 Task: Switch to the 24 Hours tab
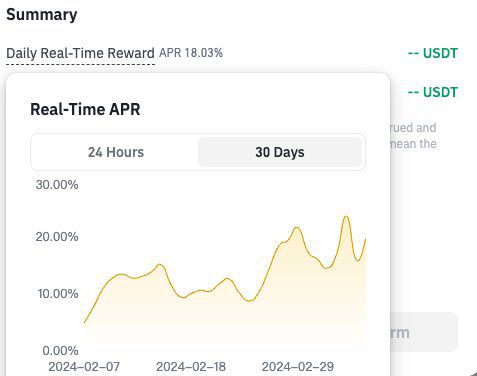point(116,152)
